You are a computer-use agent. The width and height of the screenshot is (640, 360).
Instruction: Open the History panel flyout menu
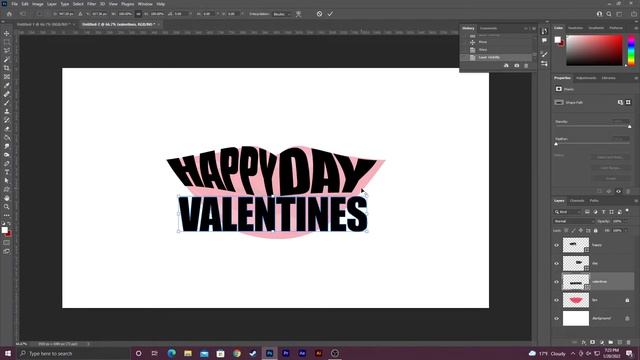[534, 29]
